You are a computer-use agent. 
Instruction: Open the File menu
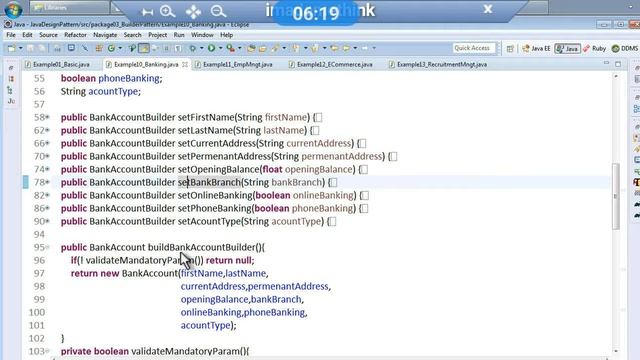[11, 35]
